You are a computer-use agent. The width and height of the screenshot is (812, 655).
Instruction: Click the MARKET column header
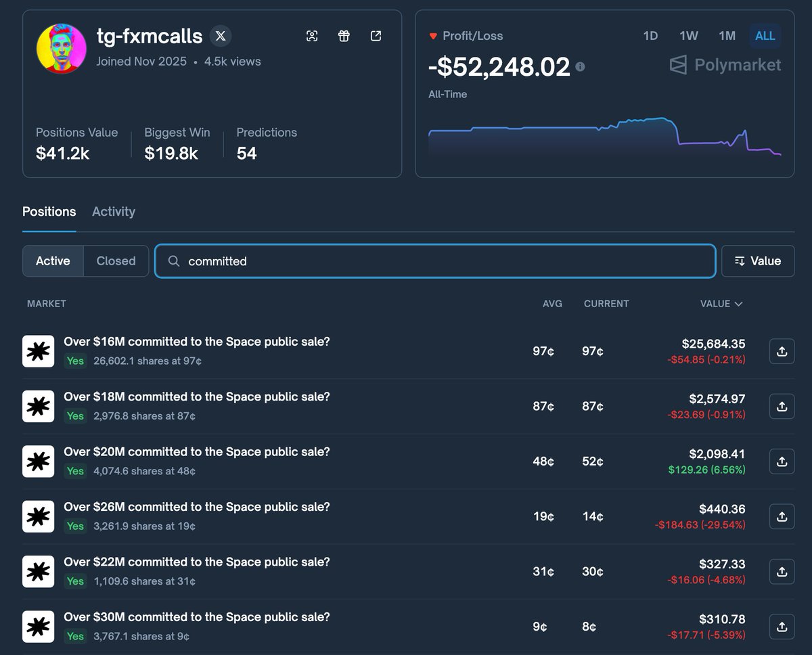(47, 304)
